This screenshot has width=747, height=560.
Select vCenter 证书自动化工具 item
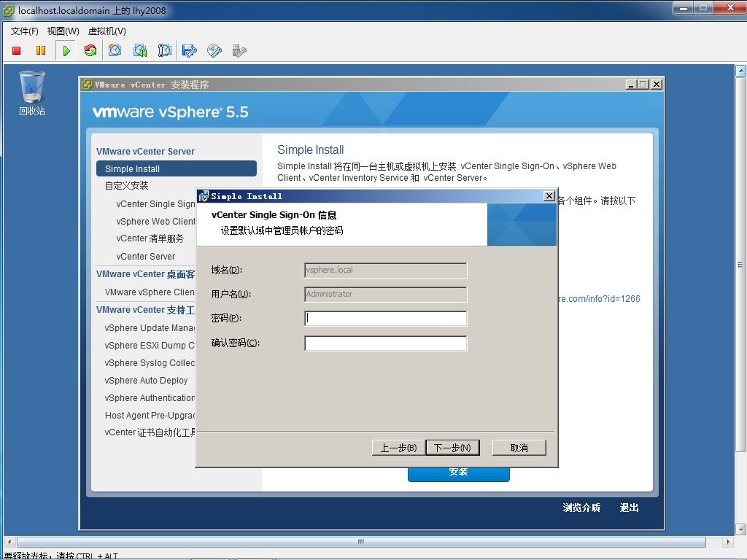150,432
